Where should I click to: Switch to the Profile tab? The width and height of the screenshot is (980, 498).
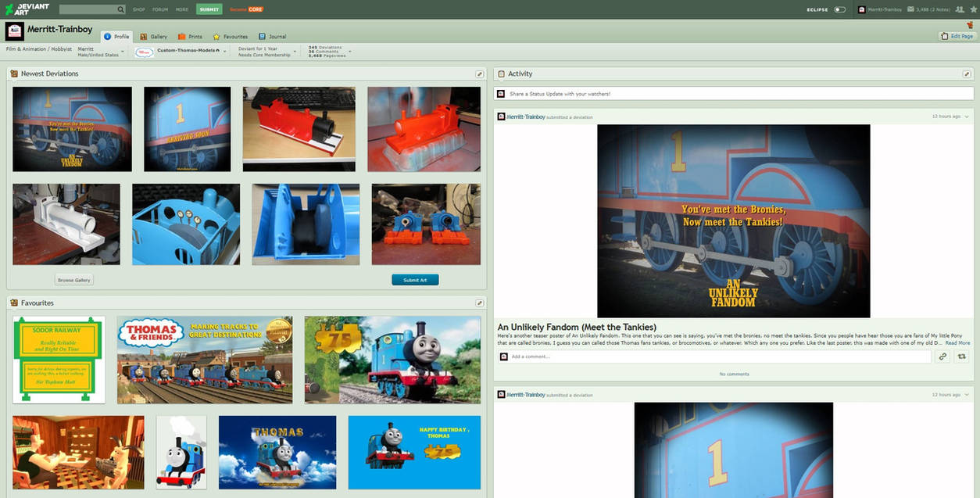[116, 37]
